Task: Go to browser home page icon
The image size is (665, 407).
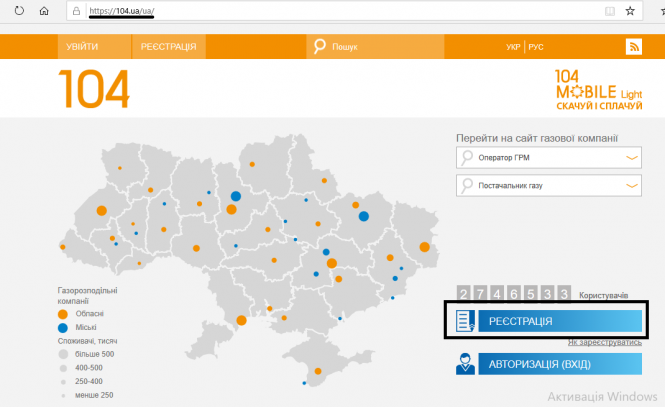Action: pos(44,11)
